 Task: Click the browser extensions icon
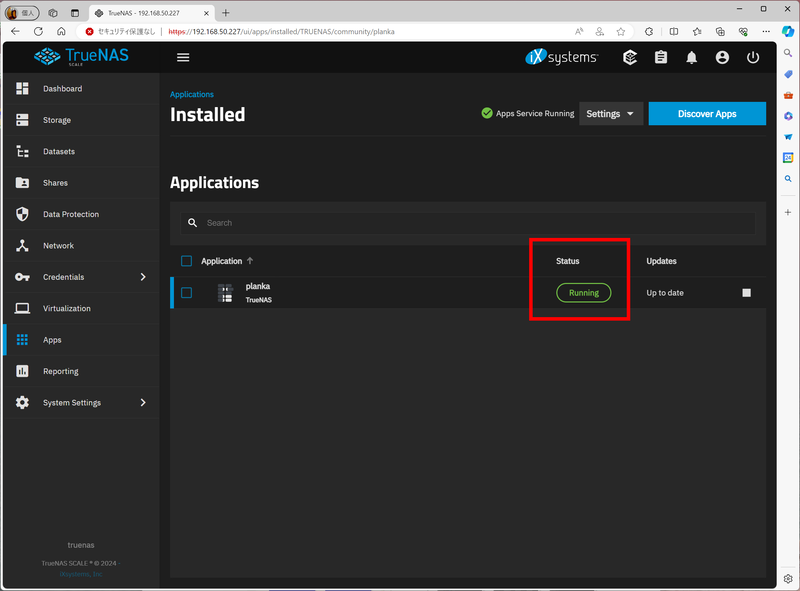click(649, 32)
